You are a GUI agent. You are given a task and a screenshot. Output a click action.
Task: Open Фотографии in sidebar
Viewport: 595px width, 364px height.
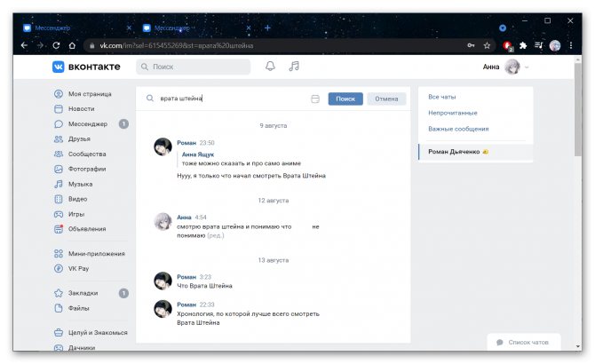pos(87,169)
